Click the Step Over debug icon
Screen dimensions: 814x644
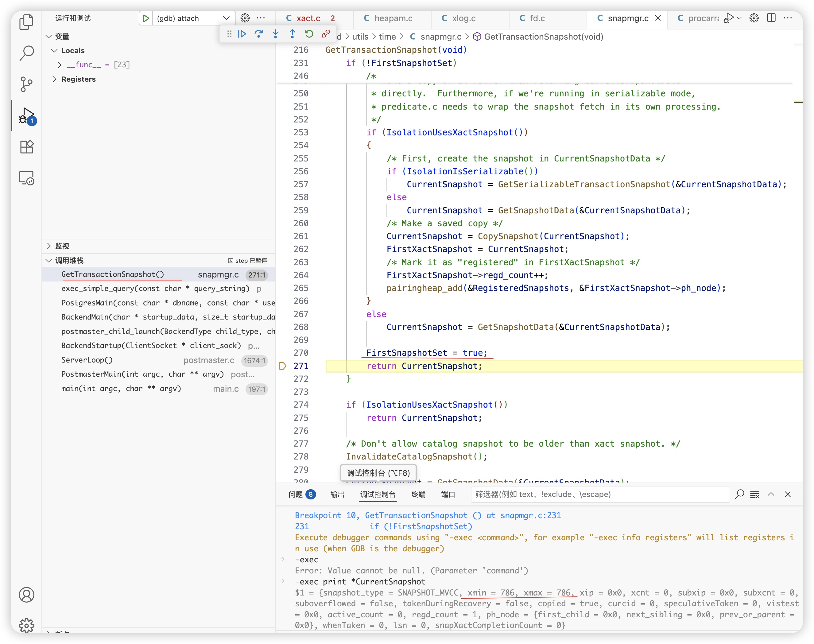[x=259, y=34]
